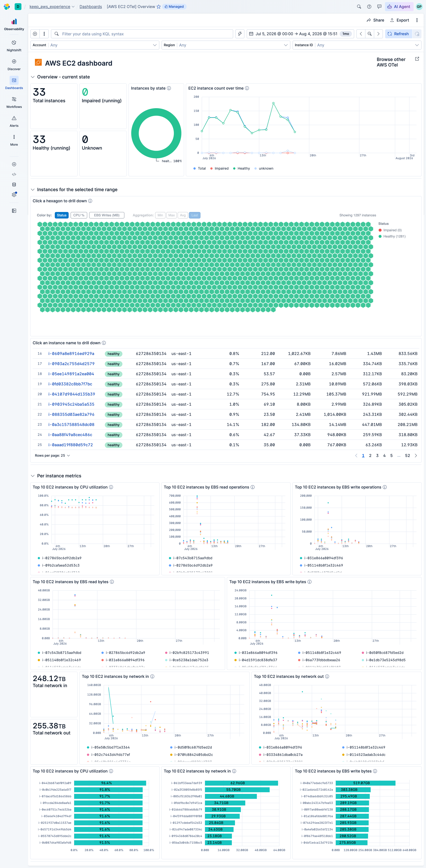Viewport: 426px width, 868px height.
Task: Go to table page 5
Action: 391,456
